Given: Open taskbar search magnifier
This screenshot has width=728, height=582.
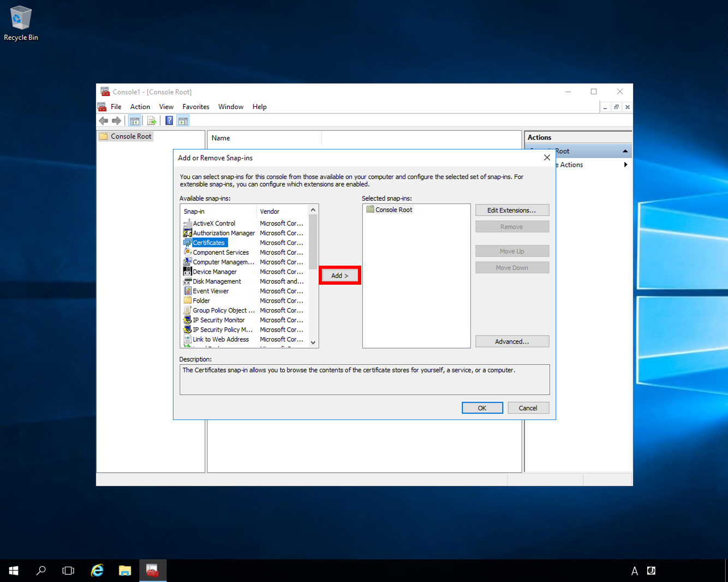Looking at the screenshot, I should 41,571.
